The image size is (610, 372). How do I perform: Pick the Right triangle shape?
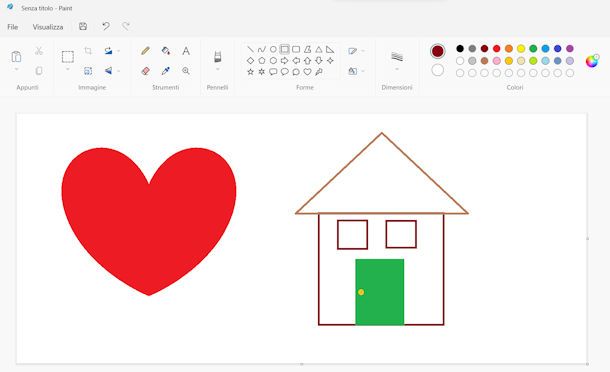coord(330,49)
